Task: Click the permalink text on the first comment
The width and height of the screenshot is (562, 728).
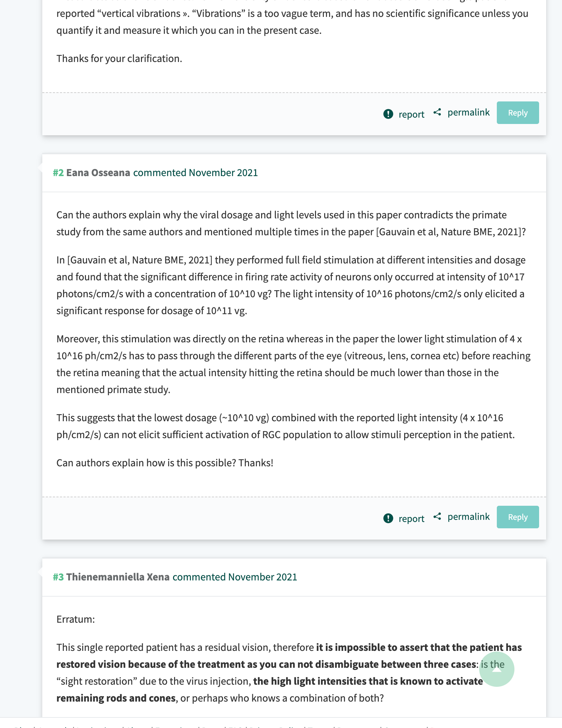Action: click(468, 112)
